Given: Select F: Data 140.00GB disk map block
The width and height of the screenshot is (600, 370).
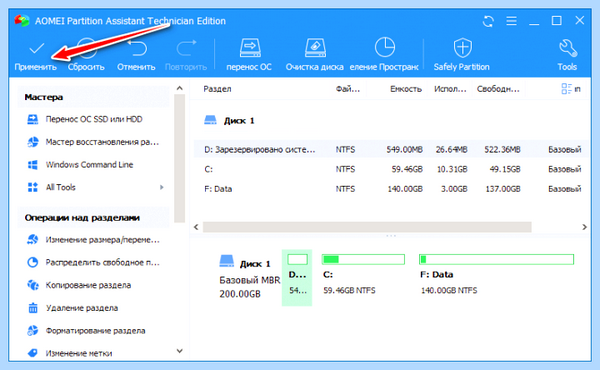Looking at the screenshot, I should click(496, 274).
